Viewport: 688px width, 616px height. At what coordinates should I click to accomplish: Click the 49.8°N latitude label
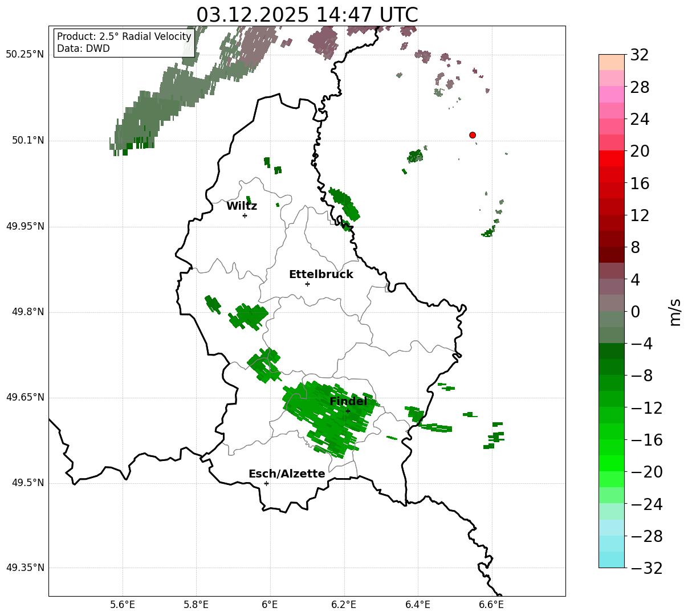tap(28, 312)
